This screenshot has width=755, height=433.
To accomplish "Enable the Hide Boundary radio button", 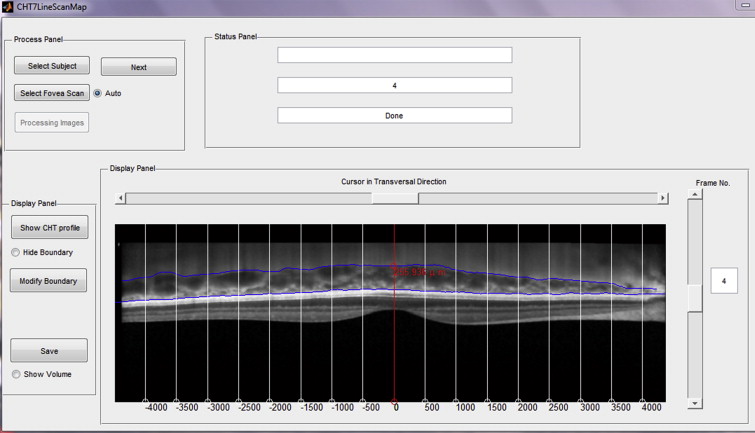I will pyautogui.click(x=16, y=252).
